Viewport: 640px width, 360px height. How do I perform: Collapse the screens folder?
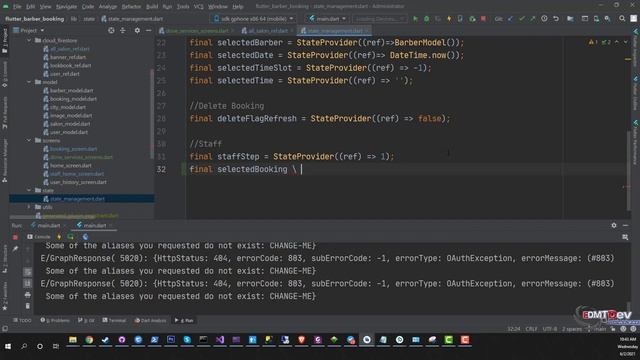tap(29, 140)
